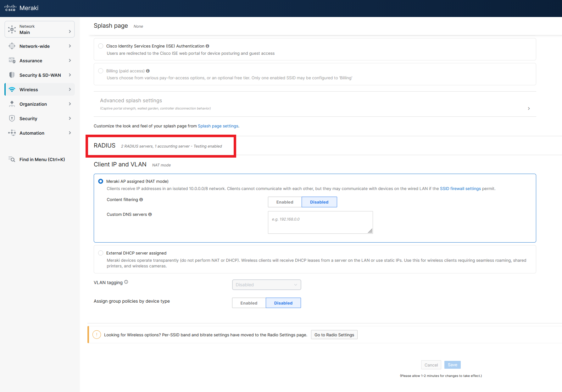The height and width of the screenshot is (392, 562).
Task: Click the Network-wide globe icon
Action: [12, 46]
